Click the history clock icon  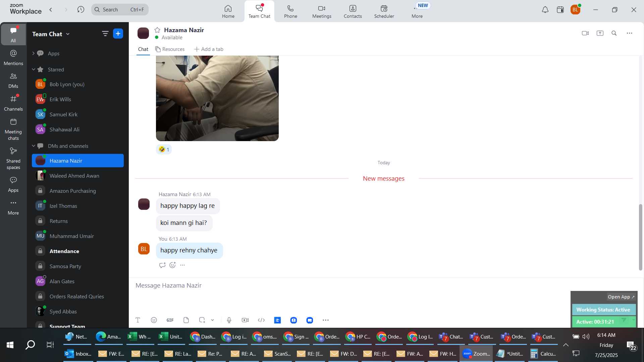(x=80, y=10)
